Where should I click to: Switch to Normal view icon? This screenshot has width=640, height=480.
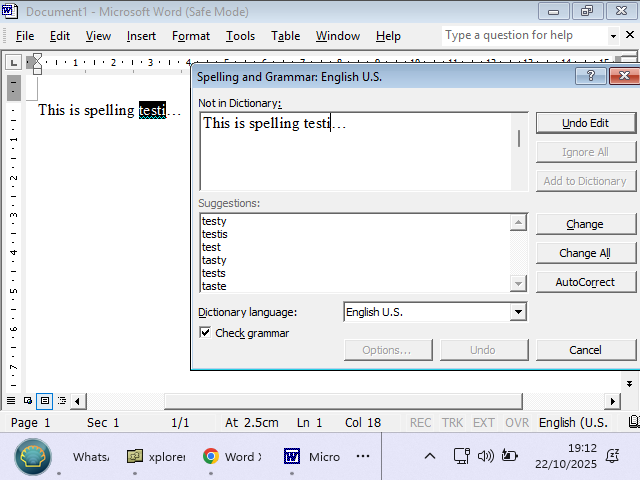(x=11, y=401)
